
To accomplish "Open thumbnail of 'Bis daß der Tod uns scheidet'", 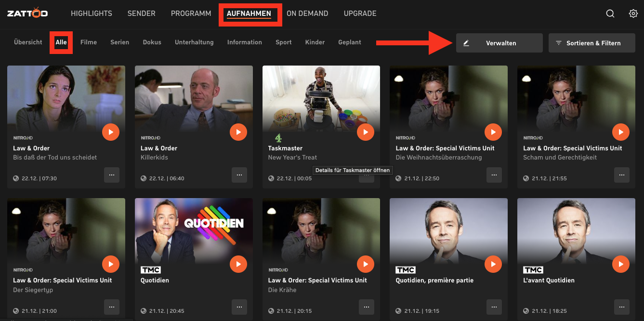I will (66, 99).
